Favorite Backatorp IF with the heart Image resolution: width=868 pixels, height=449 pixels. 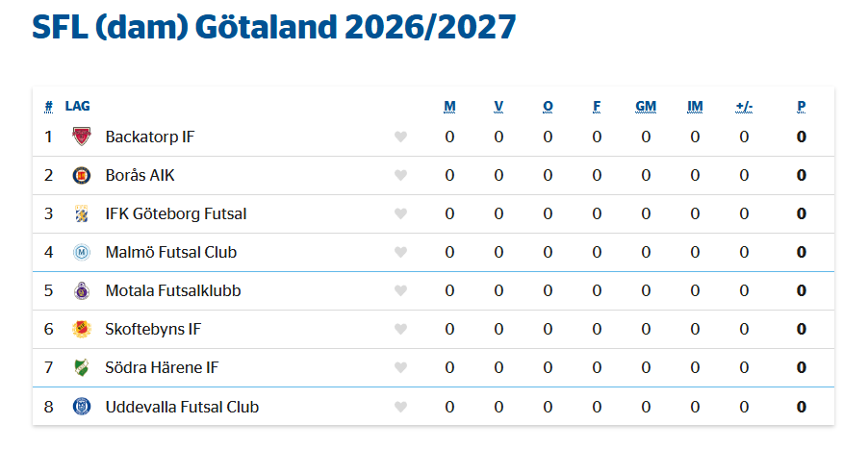click(x=400, y=137)
